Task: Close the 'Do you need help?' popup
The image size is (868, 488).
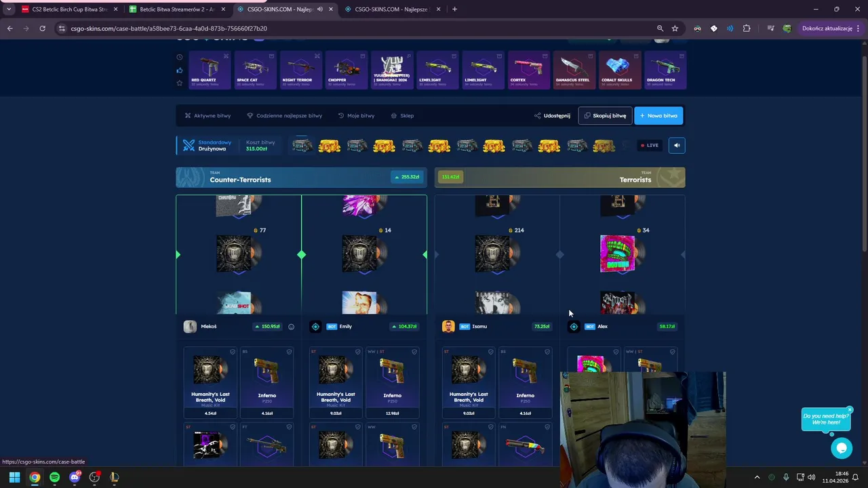Action: click(x=849, y=409)
